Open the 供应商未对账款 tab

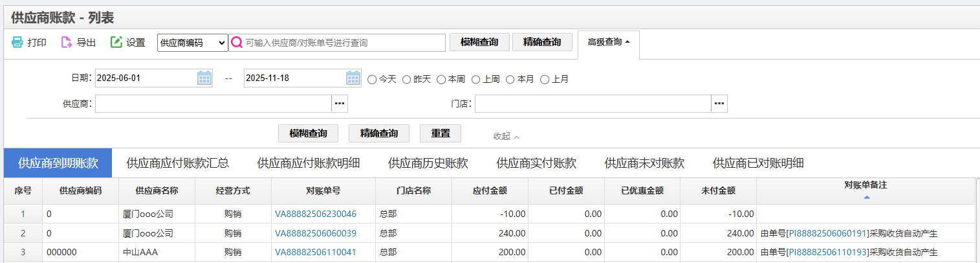644,163
